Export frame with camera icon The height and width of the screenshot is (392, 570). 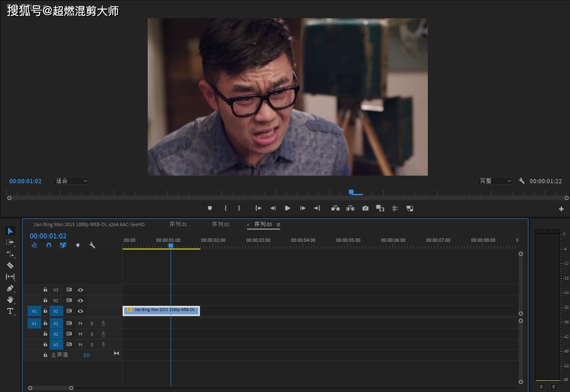point(365,208)
